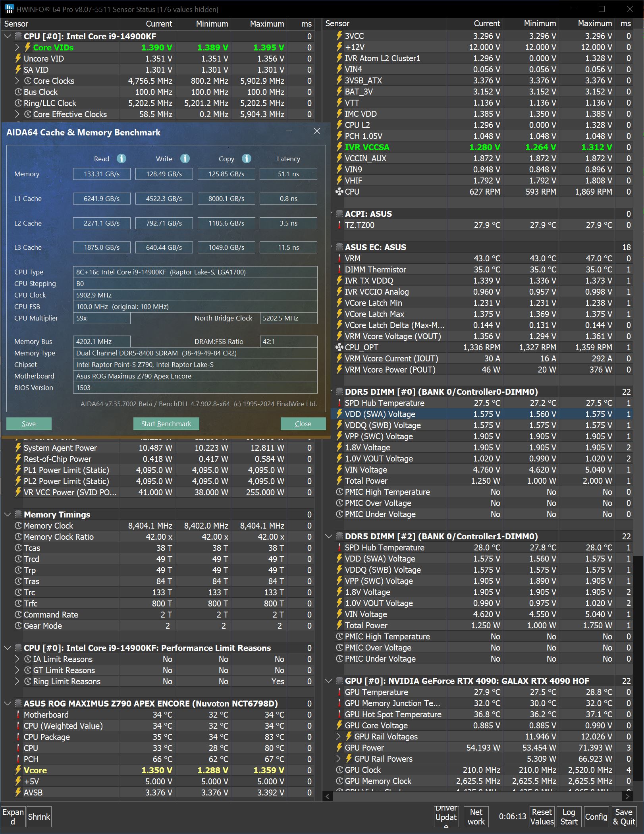Click the thermometer icon beside GPU Temperature

(x=339, y=692)
